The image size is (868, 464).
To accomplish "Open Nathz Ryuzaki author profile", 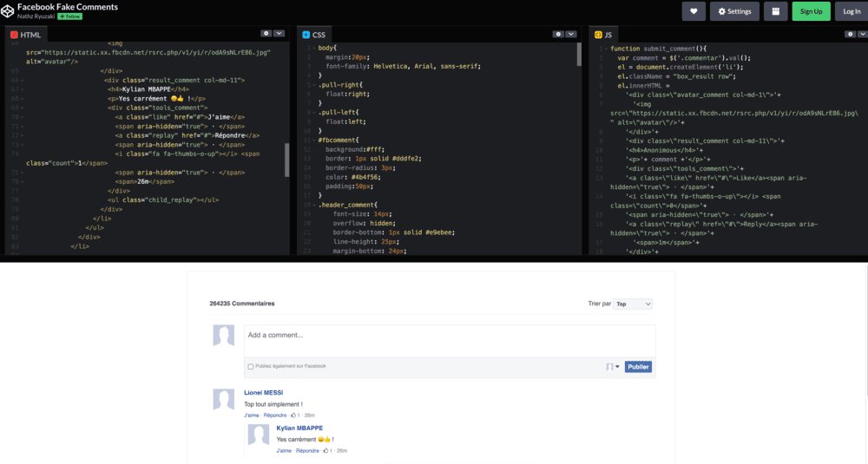I will click(x=36, y=16).
